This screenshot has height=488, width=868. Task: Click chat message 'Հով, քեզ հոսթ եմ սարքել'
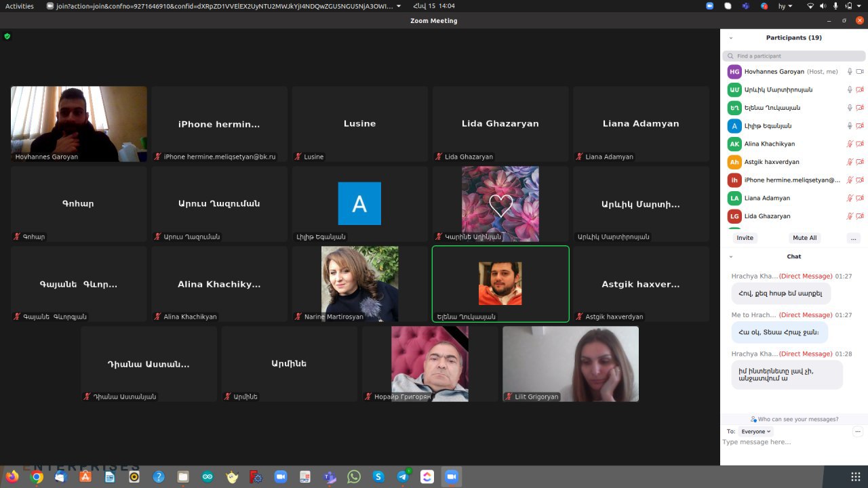pos(781,293)
